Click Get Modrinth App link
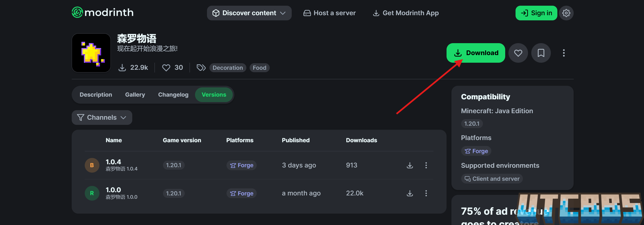This screenshot has width=644, height=225. (x=406, y=13)
